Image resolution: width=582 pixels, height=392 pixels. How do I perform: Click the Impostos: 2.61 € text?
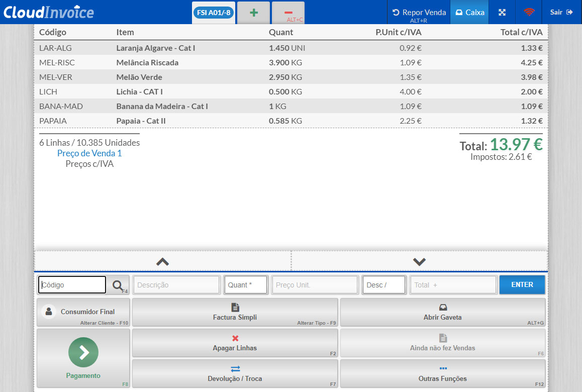[x=501, y=157]
